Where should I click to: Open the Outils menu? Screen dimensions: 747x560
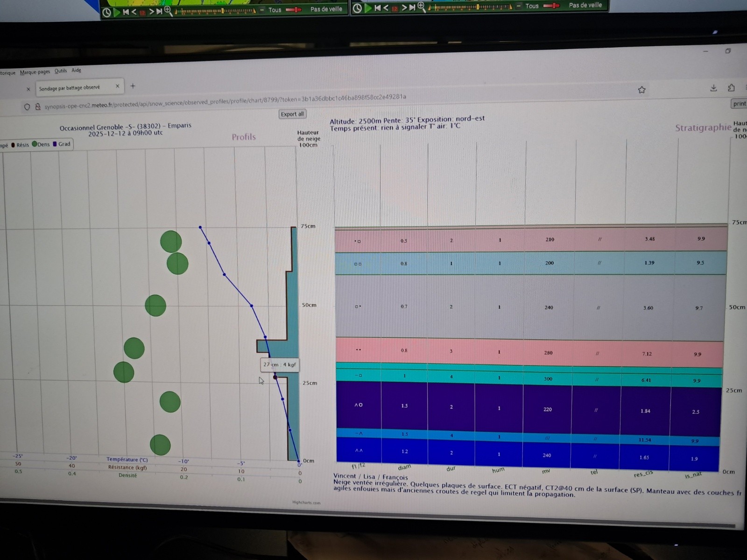(61, 71)
